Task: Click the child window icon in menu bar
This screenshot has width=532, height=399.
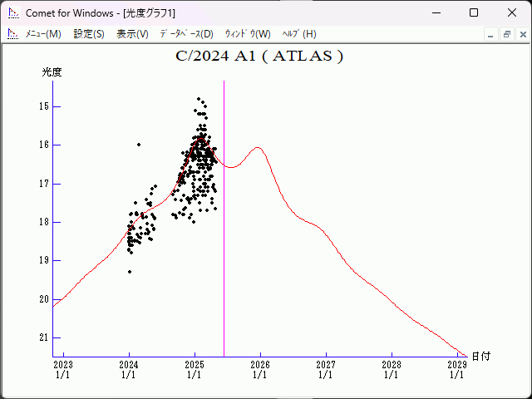Action: [x=13, y=34]
